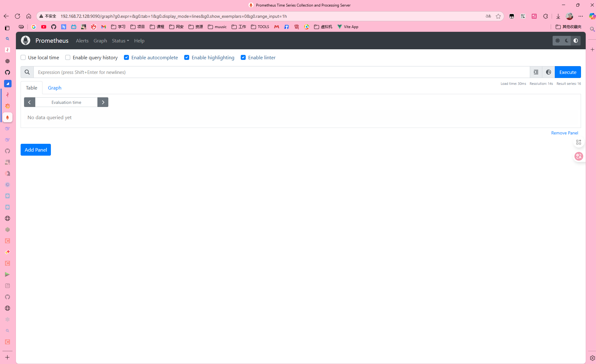Open the pink translate extension icon
This screenshot has width=596, height=364.
pyautogui.click(x=534, y=16)
